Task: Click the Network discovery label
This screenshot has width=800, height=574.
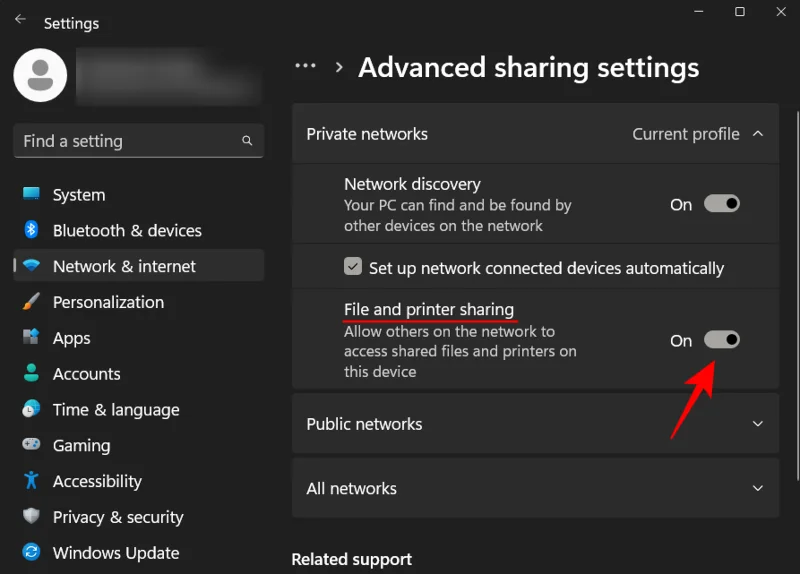Action: click(x=412, y=184)
